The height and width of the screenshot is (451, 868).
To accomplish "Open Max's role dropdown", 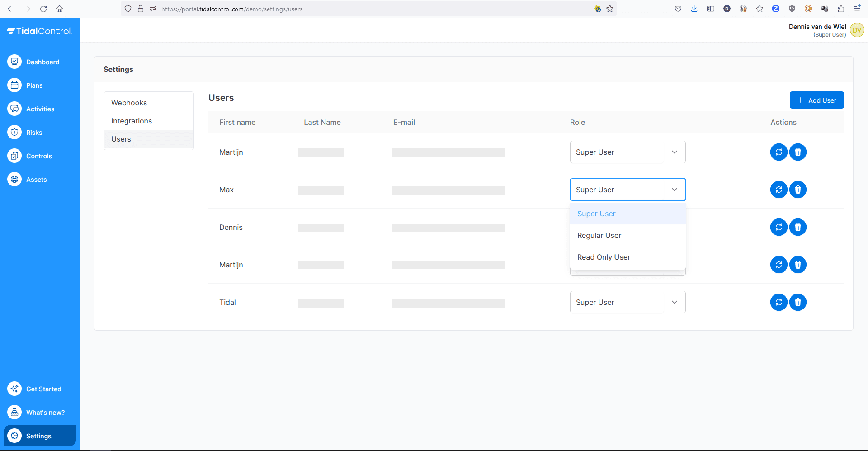I will 627,190.
